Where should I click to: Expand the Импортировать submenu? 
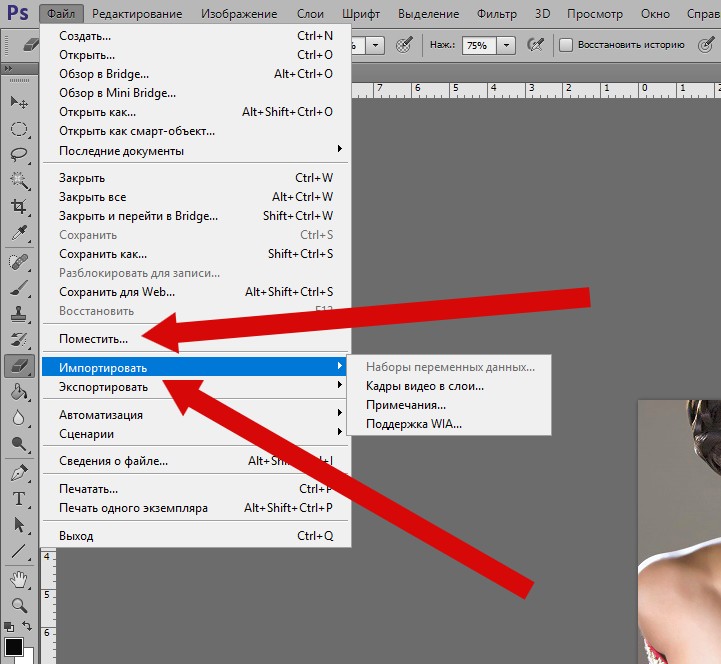pyautogui.click(x=195, y=367)
